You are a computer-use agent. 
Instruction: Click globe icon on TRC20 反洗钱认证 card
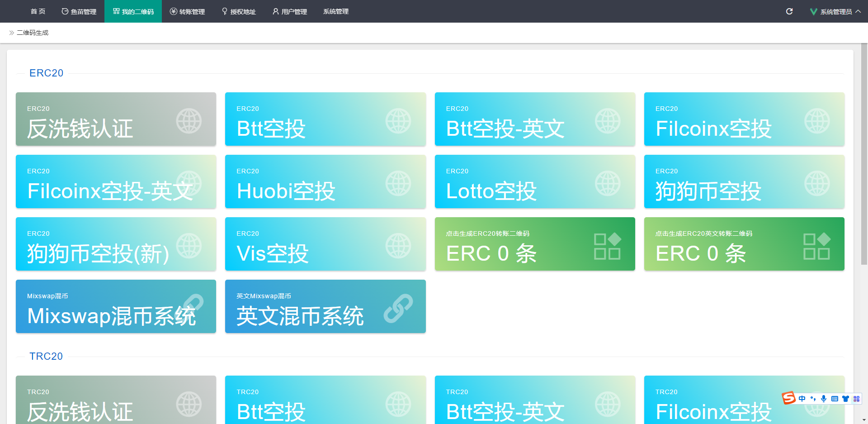click(189, 404)
